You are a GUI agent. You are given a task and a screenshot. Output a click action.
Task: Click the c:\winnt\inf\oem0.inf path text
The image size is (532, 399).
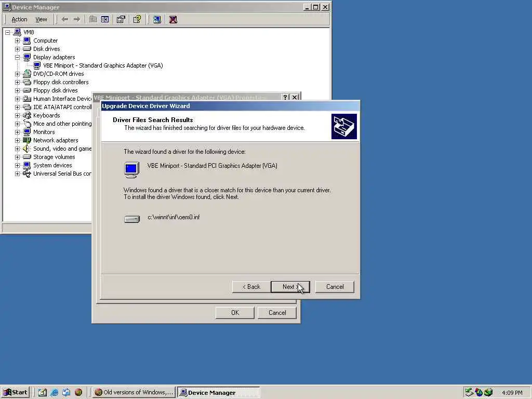174,217
